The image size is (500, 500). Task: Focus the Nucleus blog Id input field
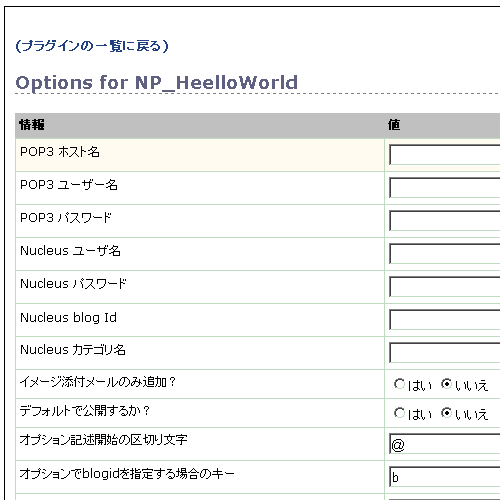pyautogui.click(x=445, y=320)
